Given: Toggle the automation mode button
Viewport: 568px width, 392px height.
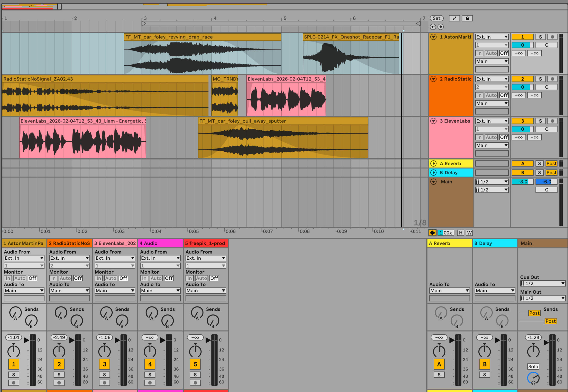Looking at the screenshot, I should (454, 18).
